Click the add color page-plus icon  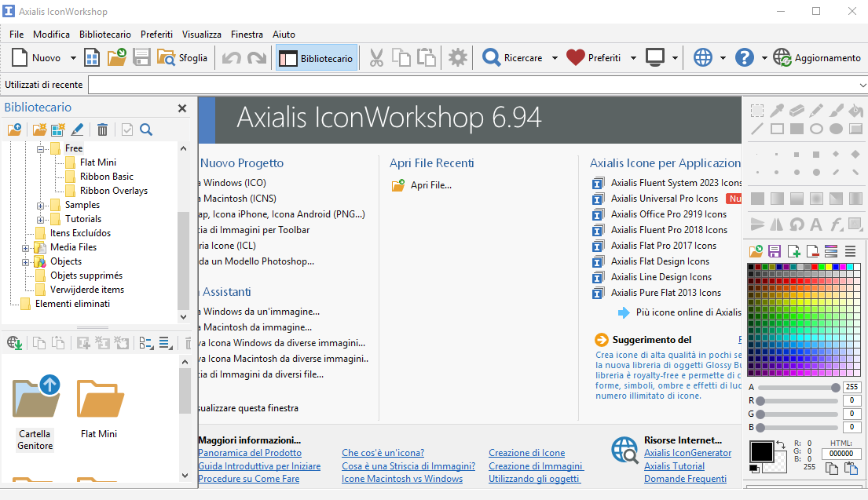click(794, 252)
